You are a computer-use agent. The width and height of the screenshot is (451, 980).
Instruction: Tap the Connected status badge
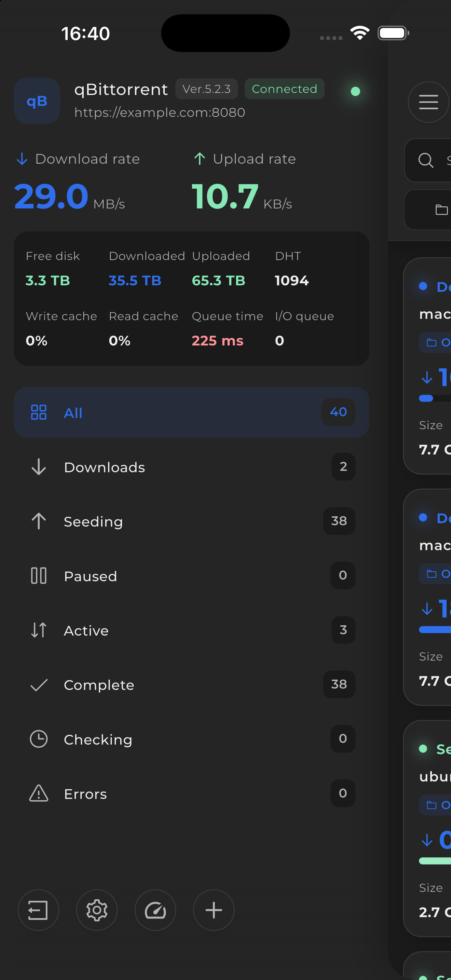pyautogui.click(x=285, y=89)
